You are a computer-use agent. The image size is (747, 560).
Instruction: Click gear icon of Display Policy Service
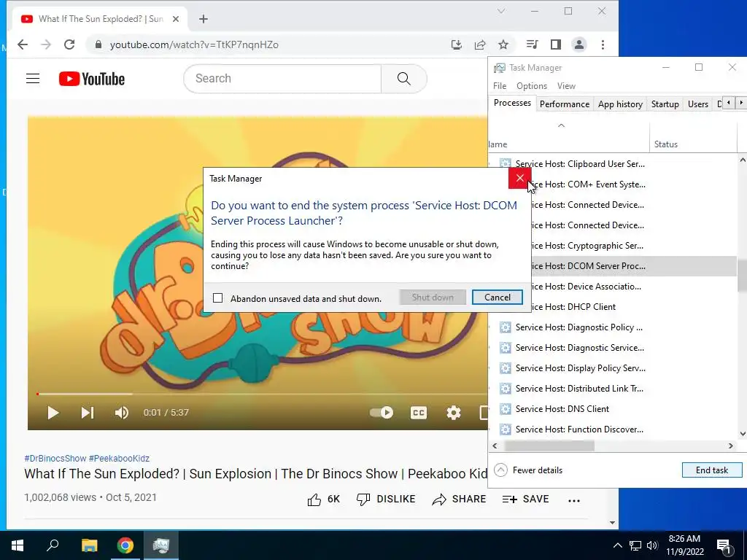tap(505, 368)
